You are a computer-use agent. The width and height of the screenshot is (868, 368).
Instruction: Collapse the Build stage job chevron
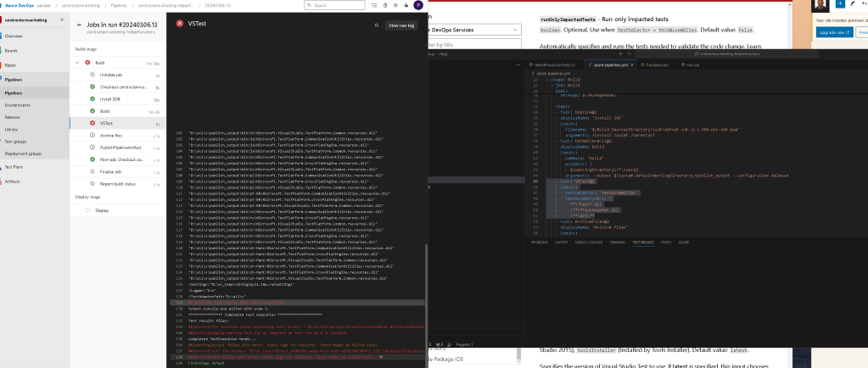[77, 63]
